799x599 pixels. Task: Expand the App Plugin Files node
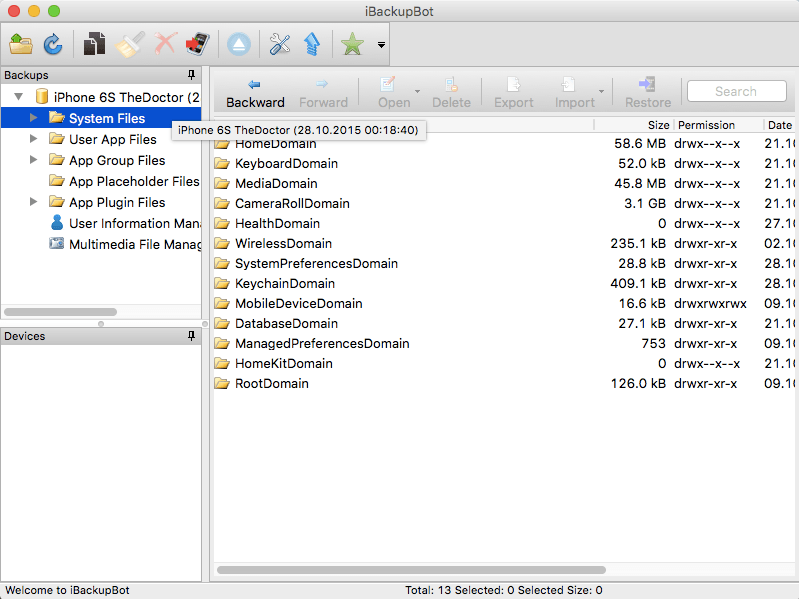click(x=34, y=202)
